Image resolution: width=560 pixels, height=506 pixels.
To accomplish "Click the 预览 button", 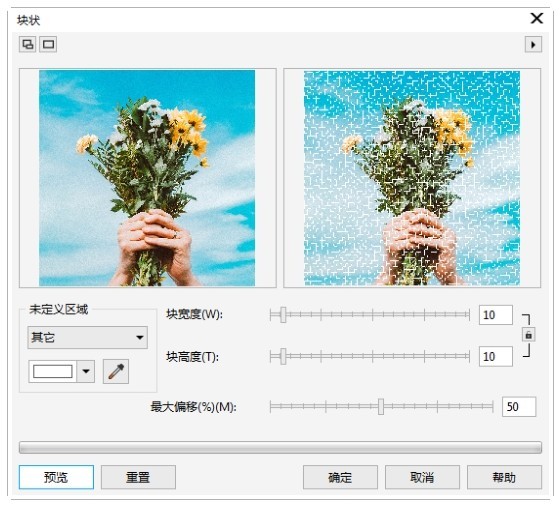I will 56,477.
